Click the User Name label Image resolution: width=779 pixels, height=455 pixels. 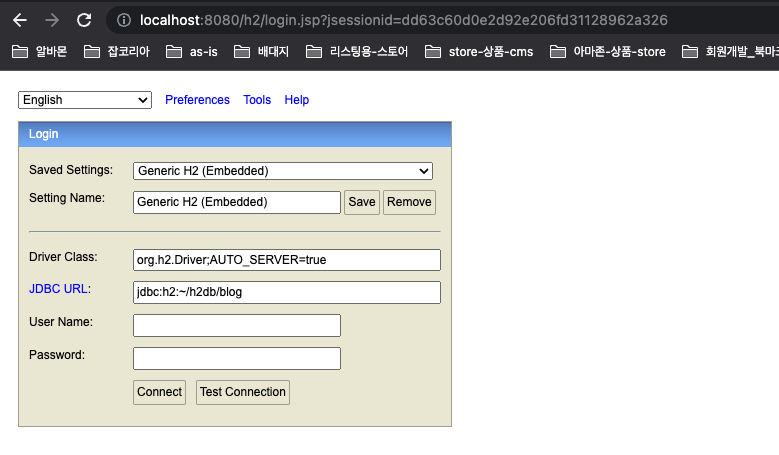tap(61, 322)
